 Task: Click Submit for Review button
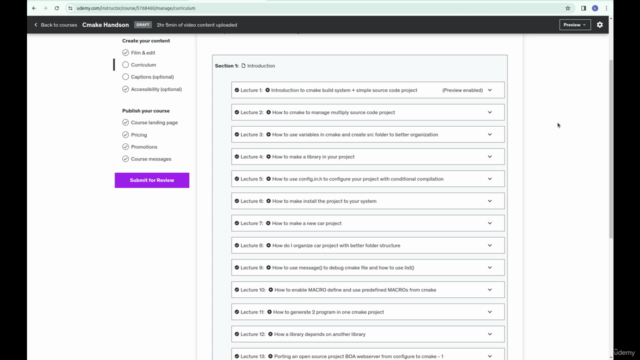click(152, 180)
